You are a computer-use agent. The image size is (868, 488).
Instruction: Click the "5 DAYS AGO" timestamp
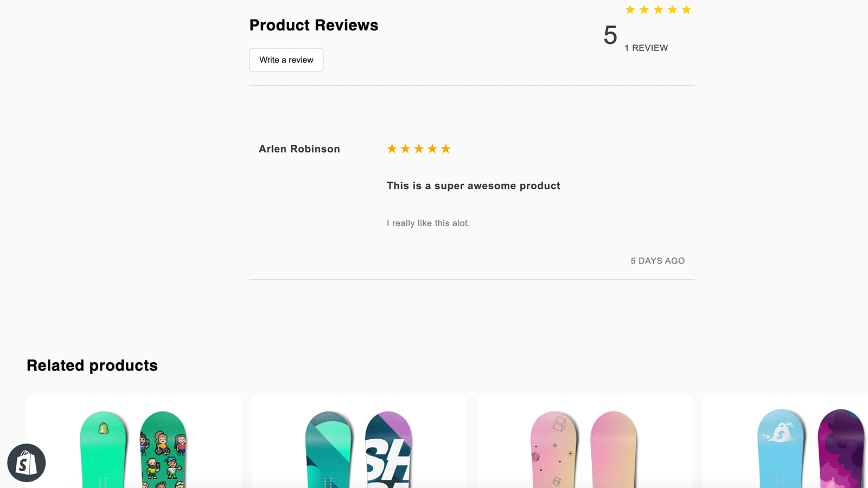(658, 261)
